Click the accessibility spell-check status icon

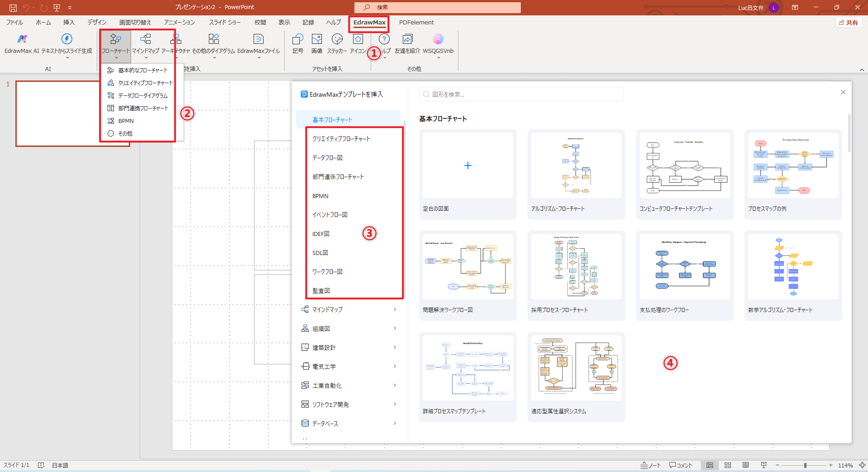point(41,465)
